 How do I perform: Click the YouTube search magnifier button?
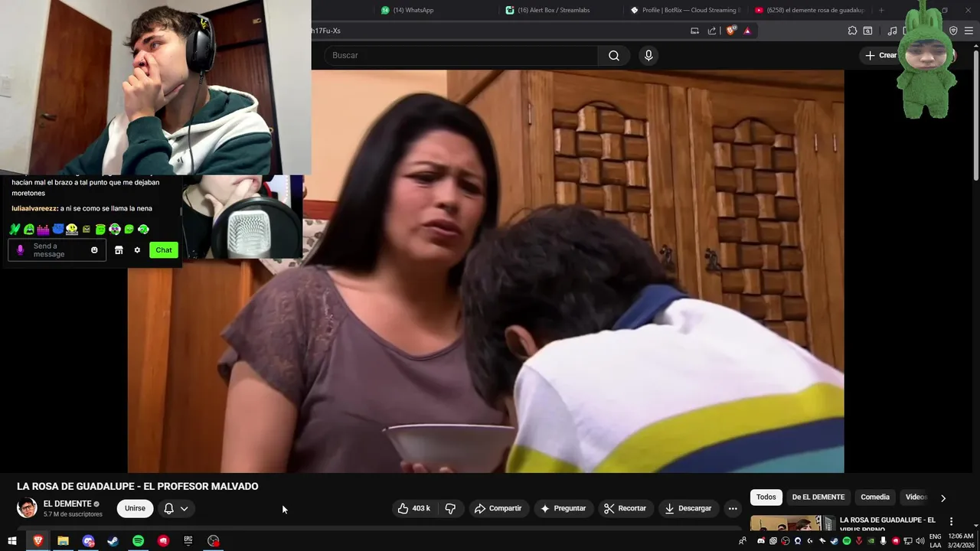click(613, 55)
